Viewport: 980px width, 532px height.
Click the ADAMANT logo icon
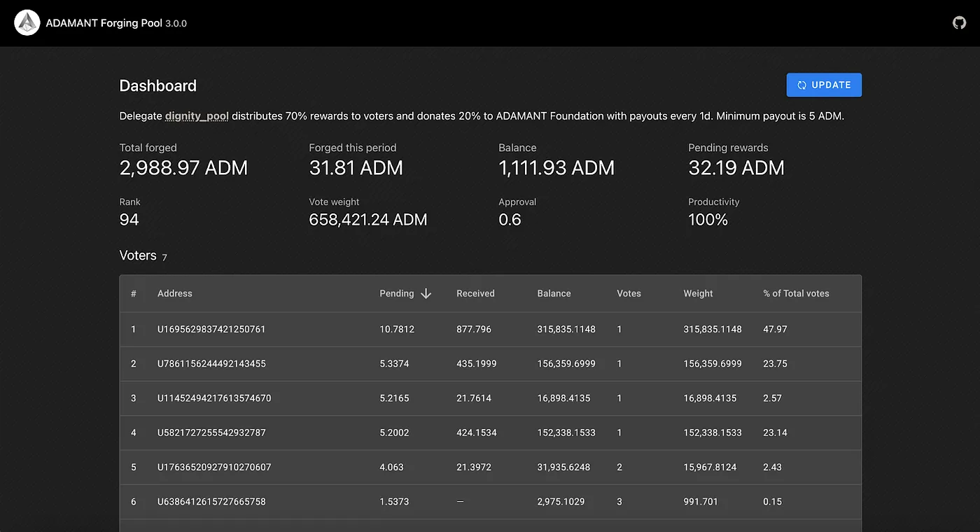(27, 23)
